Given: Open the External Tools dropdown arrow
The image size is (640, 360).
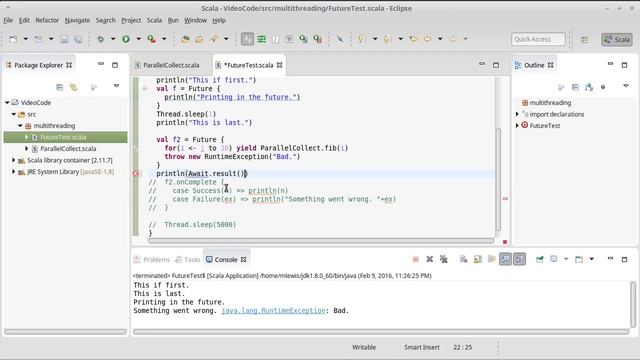Looking at the screenshot, I should 164,39.
